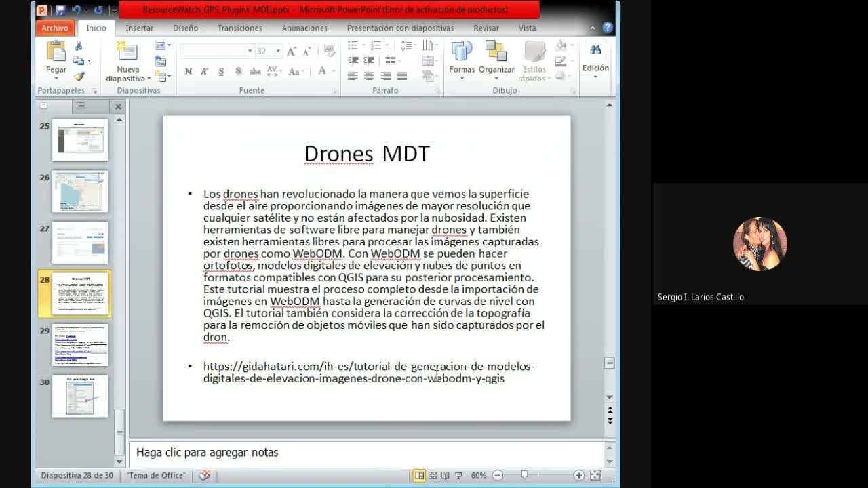Open the Transiciones ribbon tab

click(239, 28)
